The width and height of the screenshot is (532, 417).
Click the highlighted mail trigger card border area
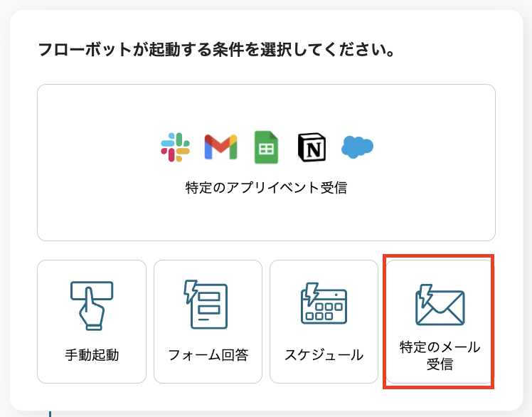coord(438,322)
